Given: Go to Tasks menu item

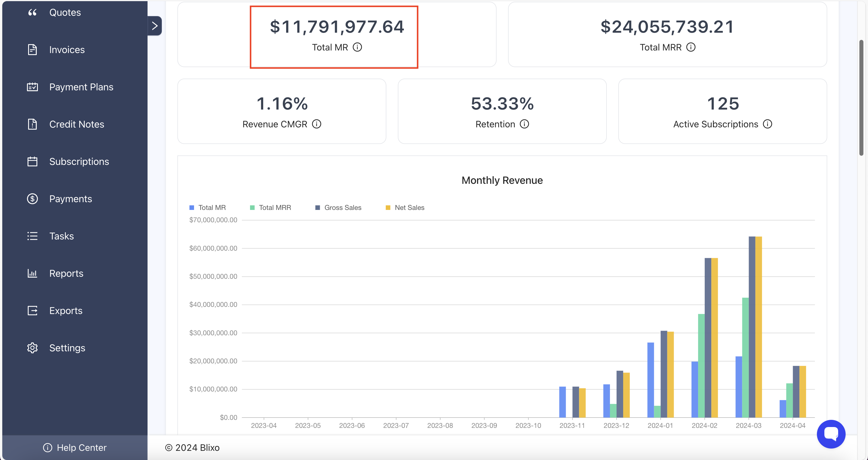Looking at the screenshot, I should click(61, 236).
